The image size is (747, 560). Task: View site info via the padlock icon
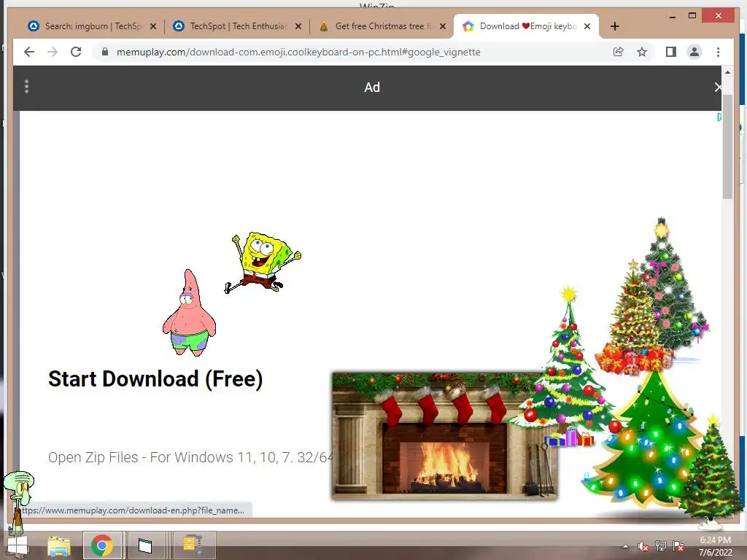105,52
